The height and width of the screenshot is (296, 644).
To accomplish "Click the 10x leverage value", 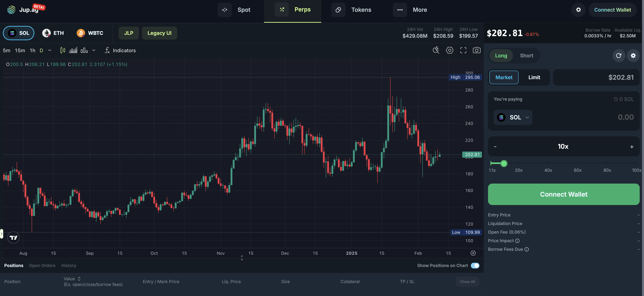I will tap(563, 146).
